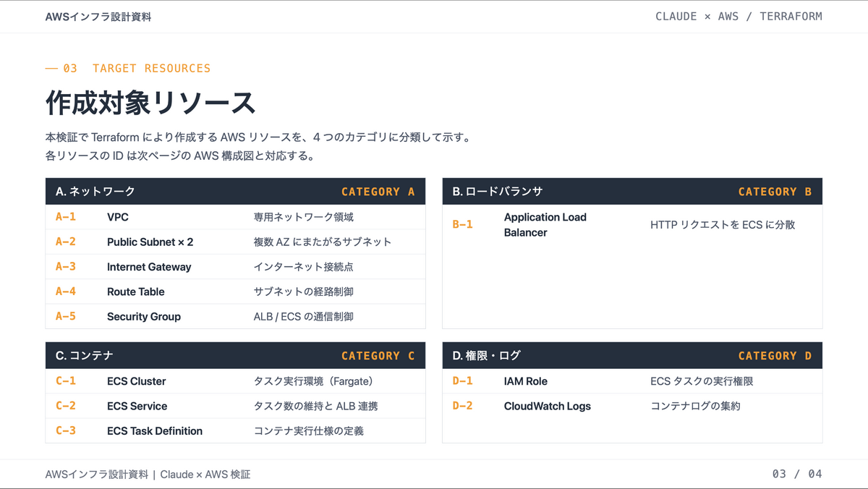Click the C-2 resource ID

[66, 406]
